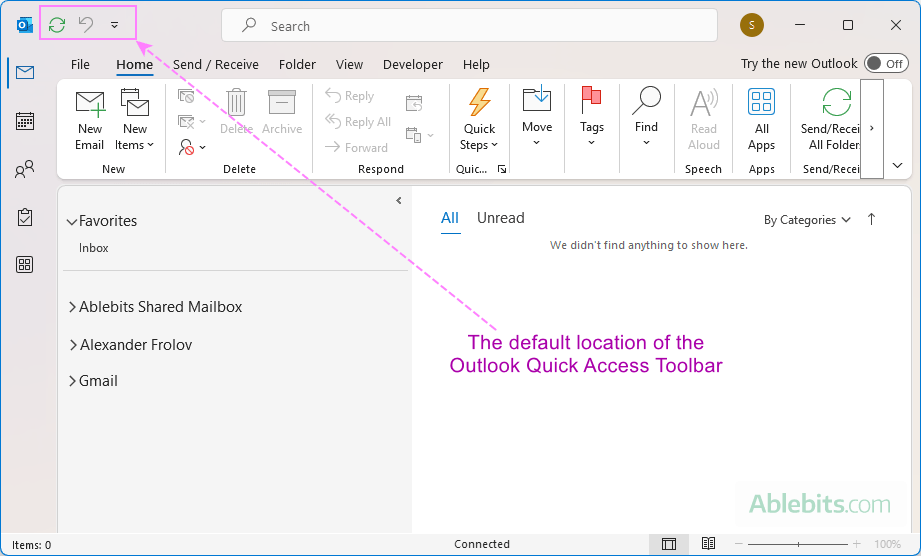Click the Reply button
This screenshot has width=921, height=556.
[350, 96]
